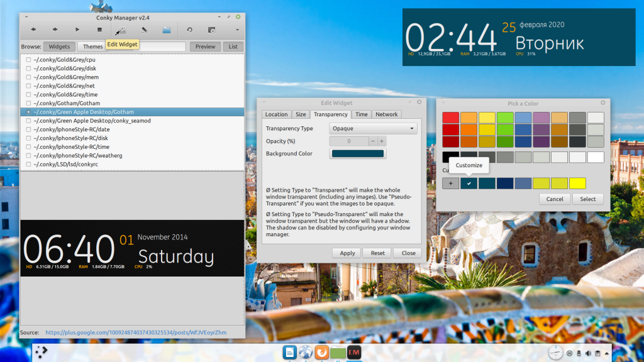Image resolution: width=644 pixels, height=362 pixels.
Task: Expand the system tray hidden icons arrow
Action: [x=606, y=353]
